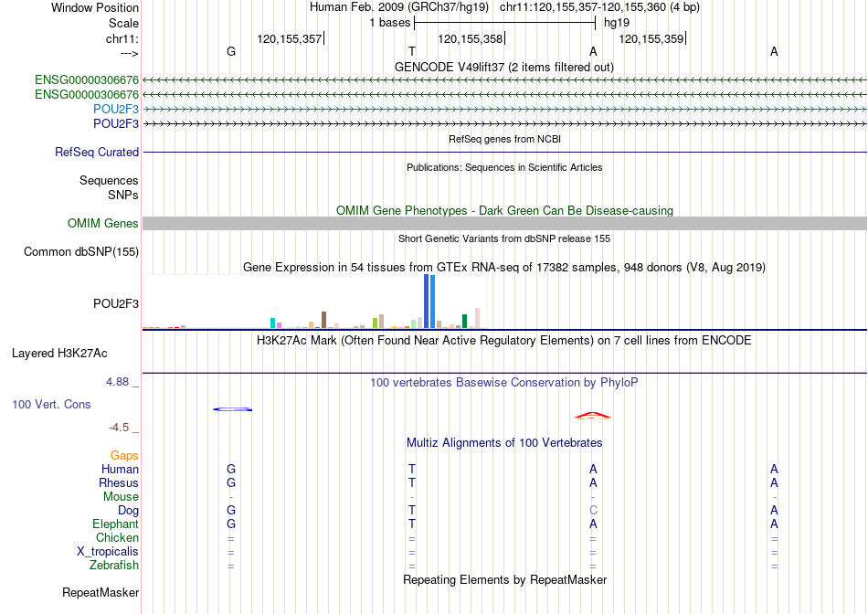The height and width of the screenshot is (614, 868).
Task: Click position label 120,155,359
Action: (651, 38)
